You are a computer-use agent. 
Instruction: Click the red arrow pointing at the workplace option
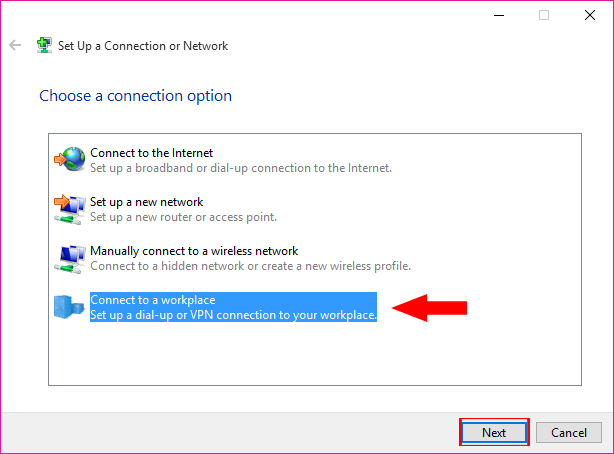tap(430, 307)
